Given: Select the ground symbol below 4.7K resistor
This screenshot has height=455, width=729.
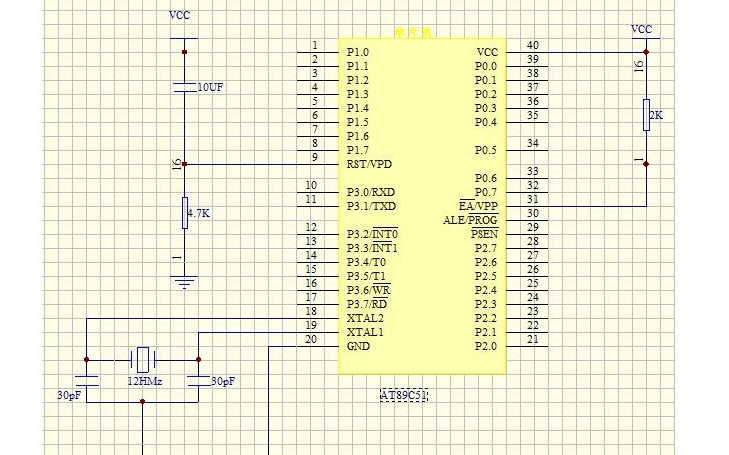Looking at the screenshot, I should click(185, 282).
